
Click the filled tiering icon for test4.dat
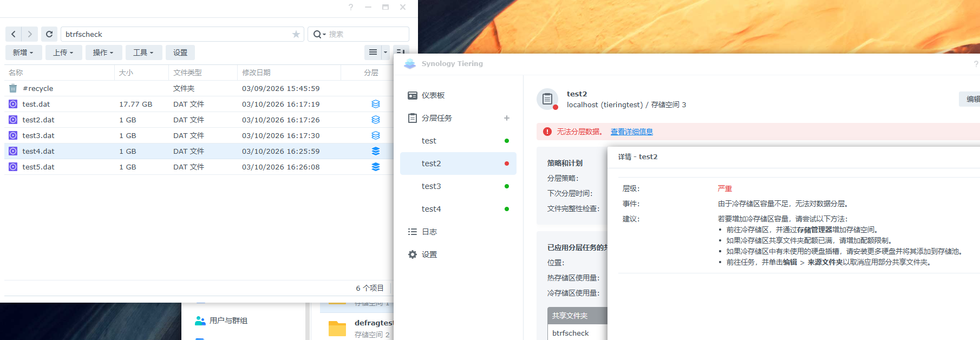click(375, 151)
